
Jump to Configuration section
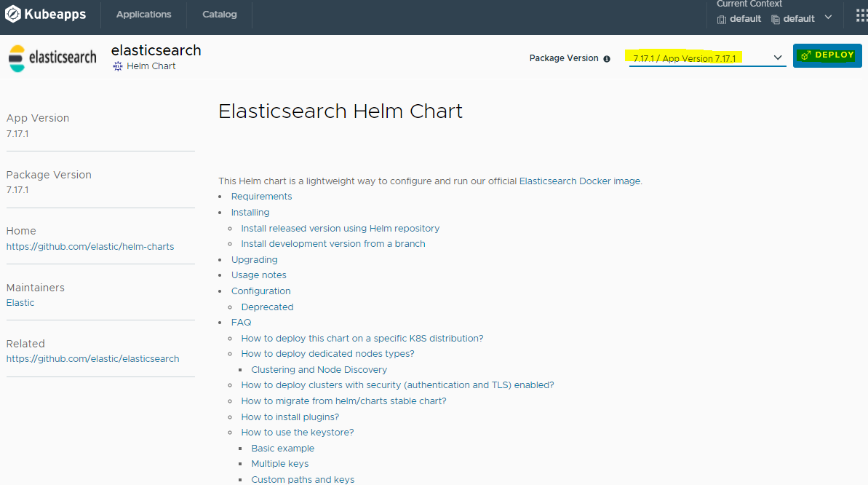(260, 291)
